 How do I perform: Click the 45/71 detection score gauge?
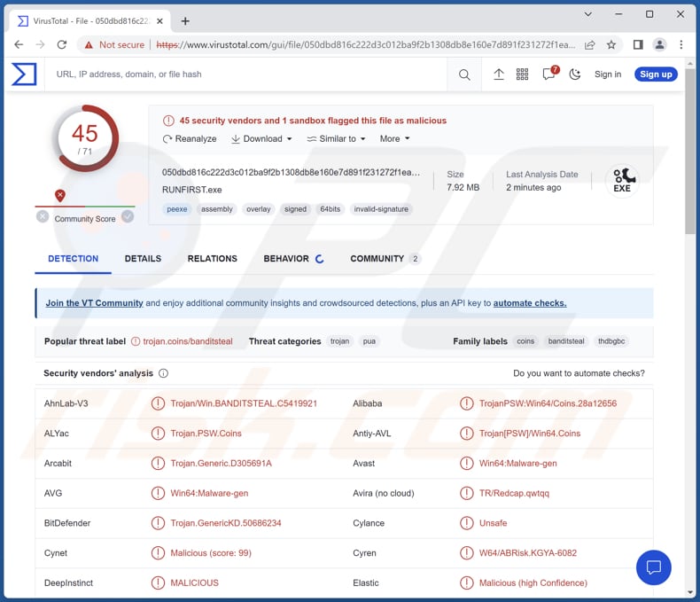coord(85,138)
